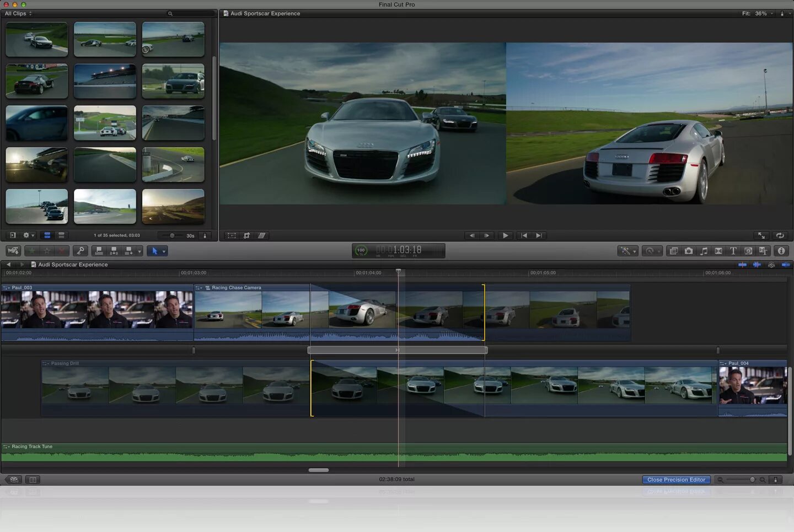794x532 pixels.
Task: Select the Crop tool below the viewer
Action: [x=246, y=235]
